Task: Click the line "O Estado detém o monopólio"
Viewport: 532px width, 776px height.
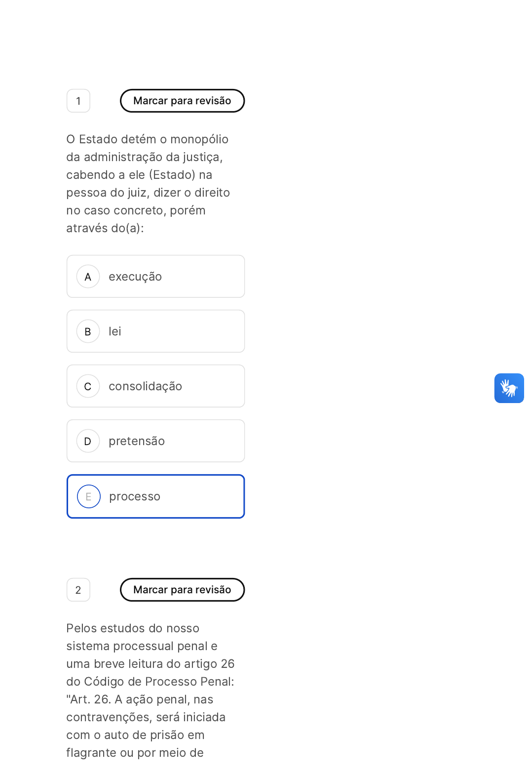Action: coord(147,139)
